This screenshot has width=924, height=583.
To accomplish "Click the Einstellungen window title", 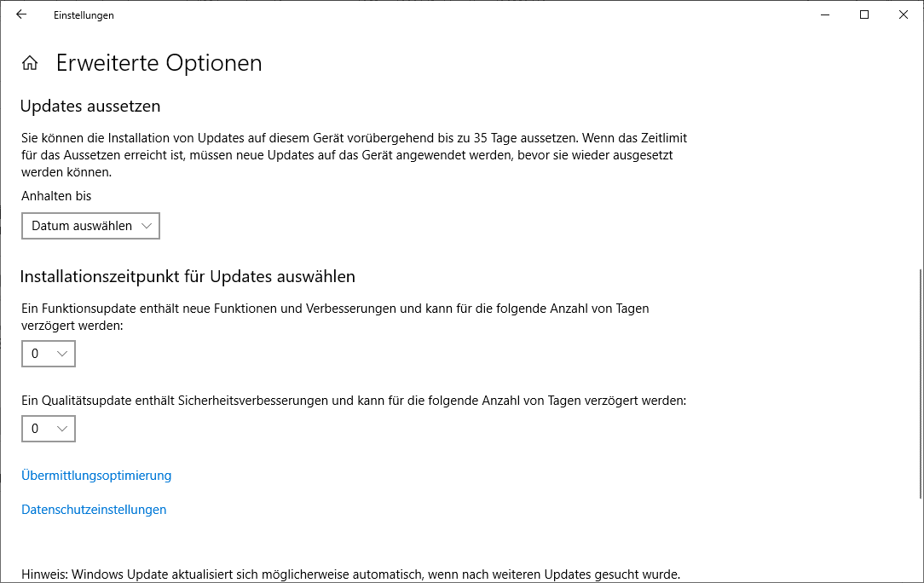I will pyautogui.click(x=84, y=15).
